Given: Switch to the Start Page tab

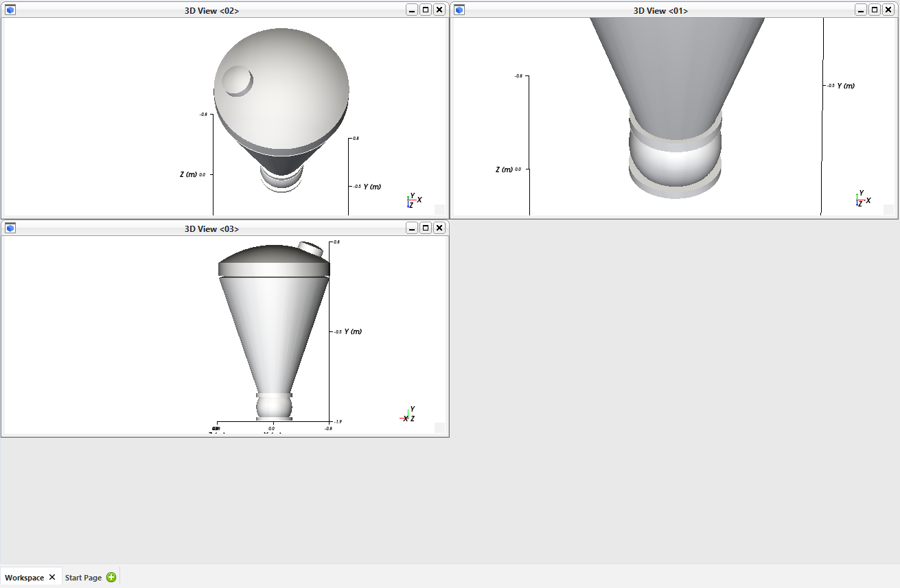Looking at the screenshot, I should pyautogui.click(x=83, y=578).
